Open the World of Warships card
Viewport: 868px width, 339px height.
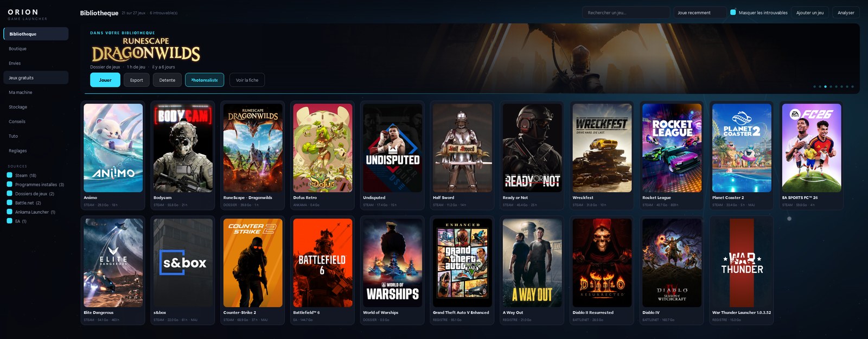pyautogui.click(x=393, y=271)
